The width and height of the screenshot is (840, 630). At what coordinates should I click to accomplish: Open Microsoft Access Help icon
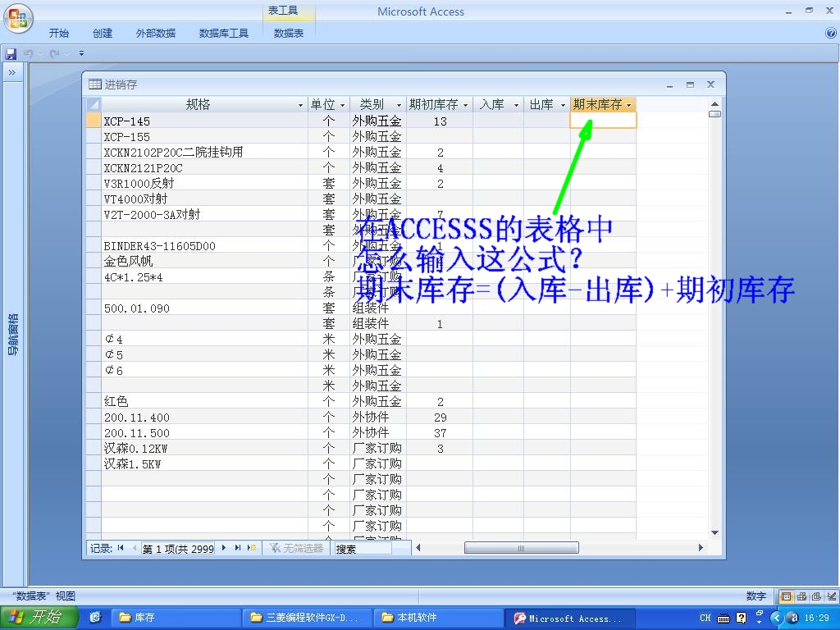click(831, 33)
